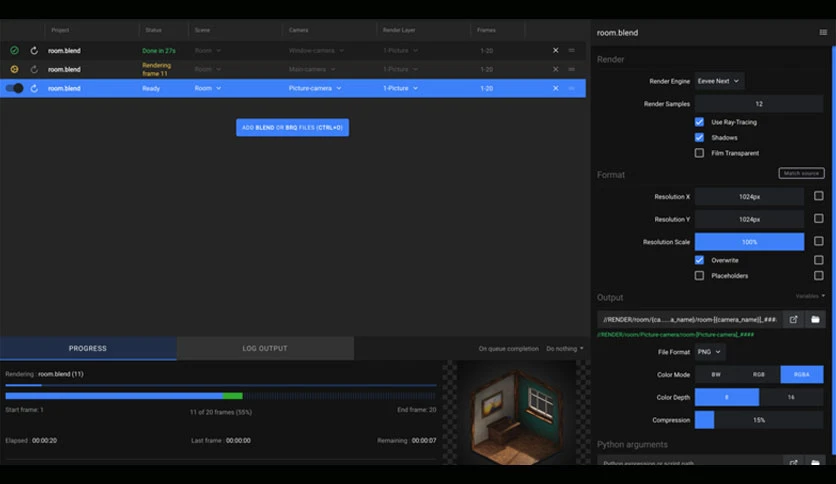
Task: Click the Match source button
Action: point(801,173)
